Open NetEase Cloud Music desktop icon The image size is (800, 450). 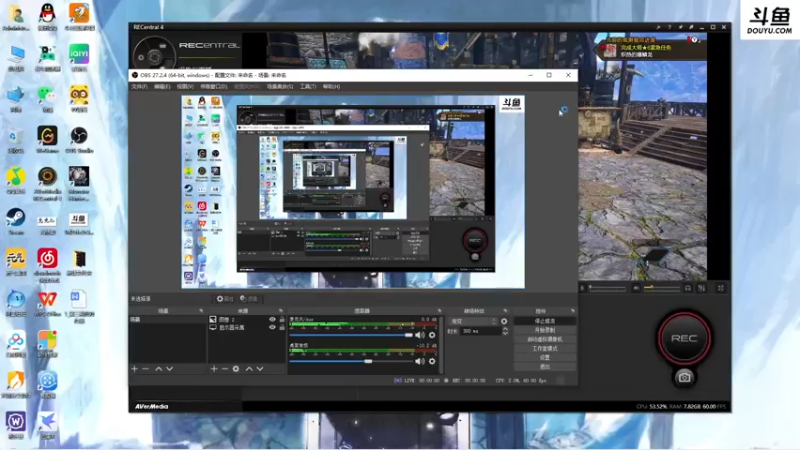tap(47, 264)
